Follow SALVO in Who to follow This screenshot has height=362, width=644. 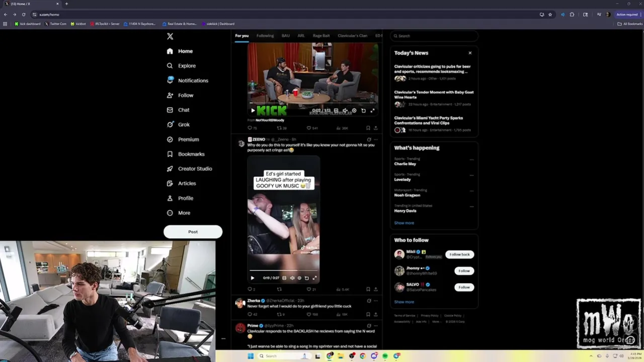tap(464, 288)
